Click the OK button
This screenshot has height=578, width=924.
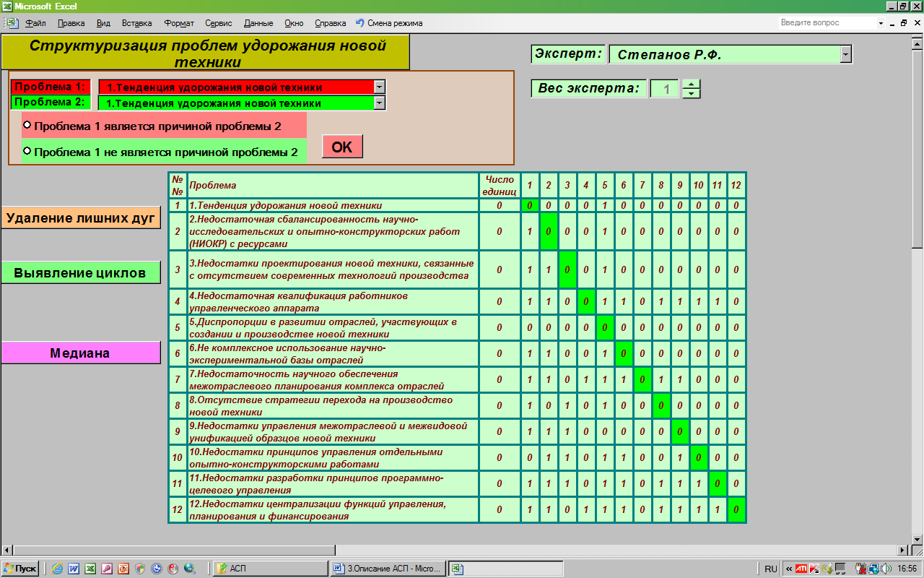click(x=342, y=147)
